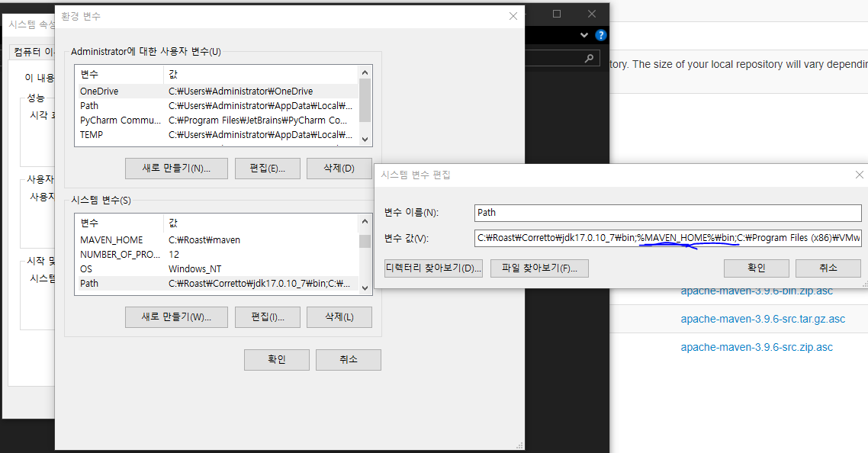
Task: Click 새로 만들기(W) for system variables
Action: tap(177, 317)
